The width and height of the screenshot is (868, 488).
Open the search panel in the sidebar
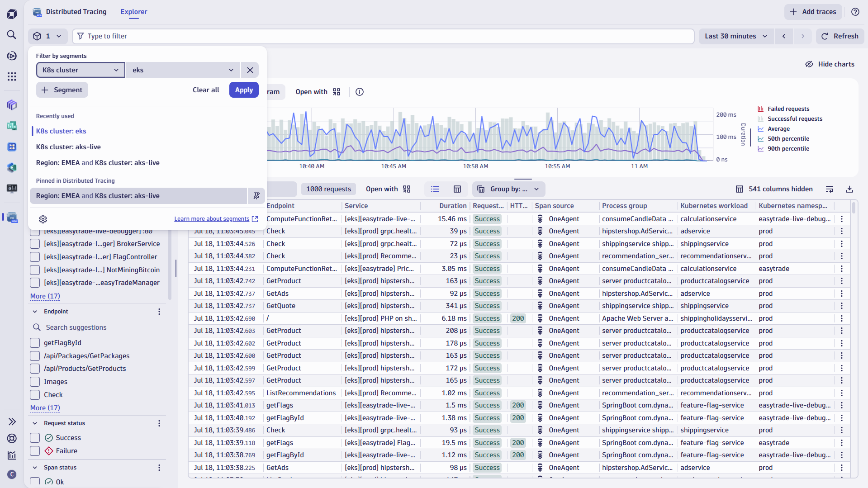(11, 35)
